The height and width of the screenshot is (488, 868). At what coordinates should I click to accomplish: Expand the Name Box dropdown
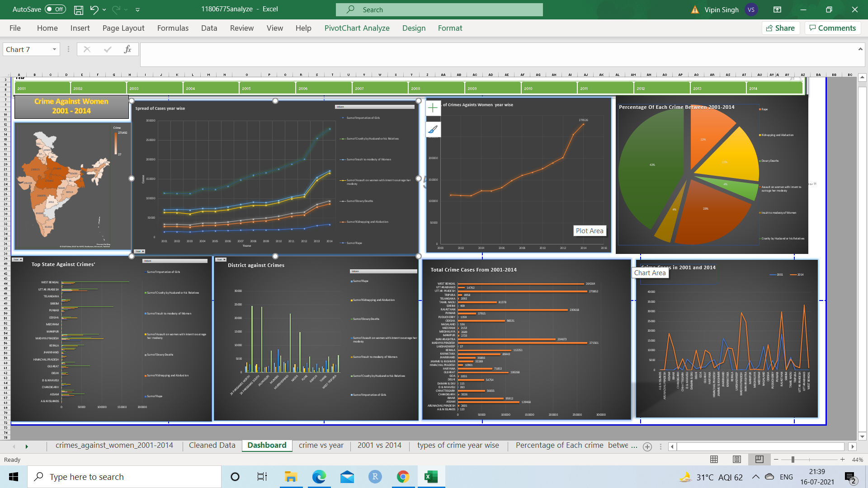coord(54,50)
